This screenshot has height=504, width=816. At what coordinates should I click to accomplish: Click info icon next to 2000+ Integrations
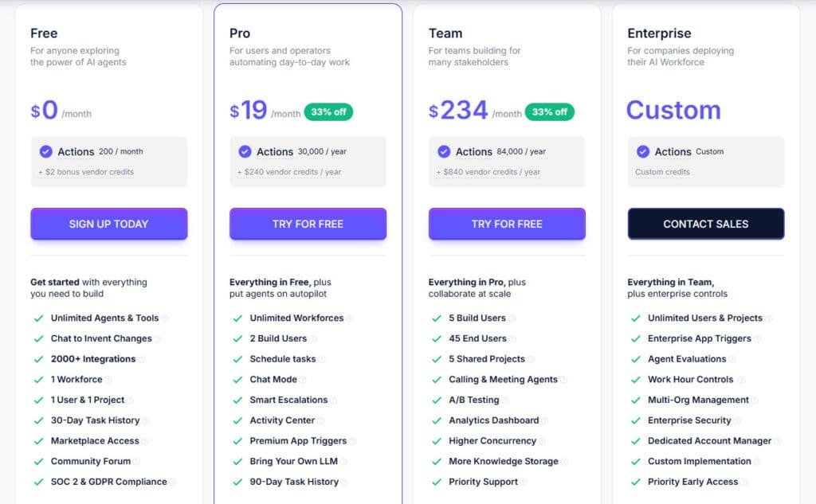coord(143,359)
